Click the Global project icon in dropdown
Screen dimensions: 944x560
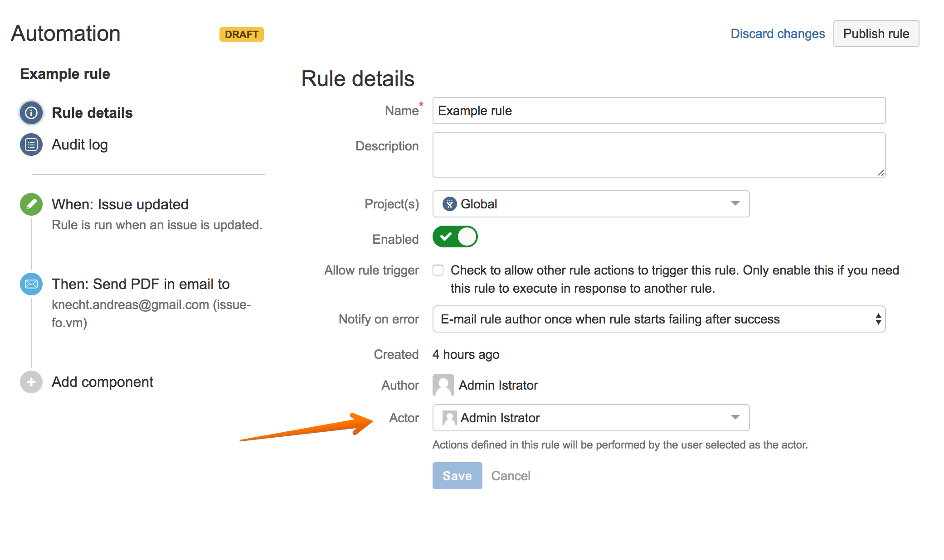tap(449, 204)
